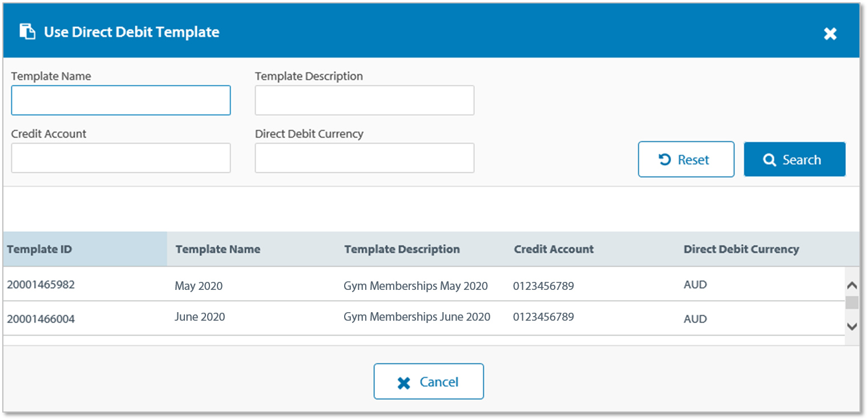Click the results list scrollbar thumb
The image size is (868, 420).
click(x=851, y=302)
